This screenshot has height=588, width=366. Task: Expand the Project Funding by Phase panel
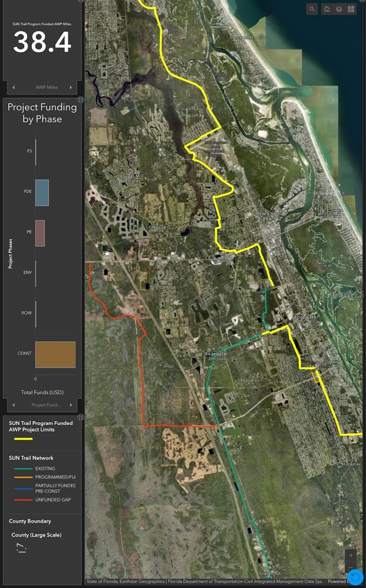point(80,99)
